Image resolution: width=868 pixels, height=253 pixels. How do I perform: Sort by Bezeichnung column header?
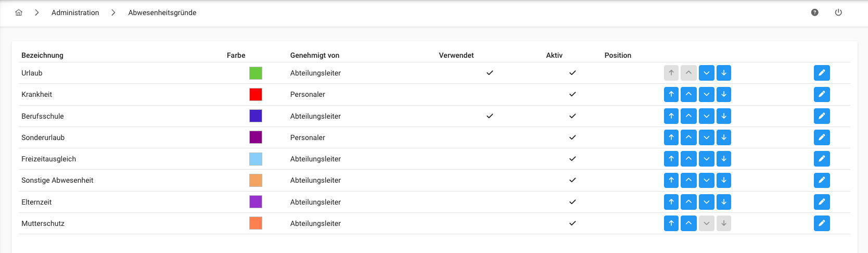[x=42, y=55]
